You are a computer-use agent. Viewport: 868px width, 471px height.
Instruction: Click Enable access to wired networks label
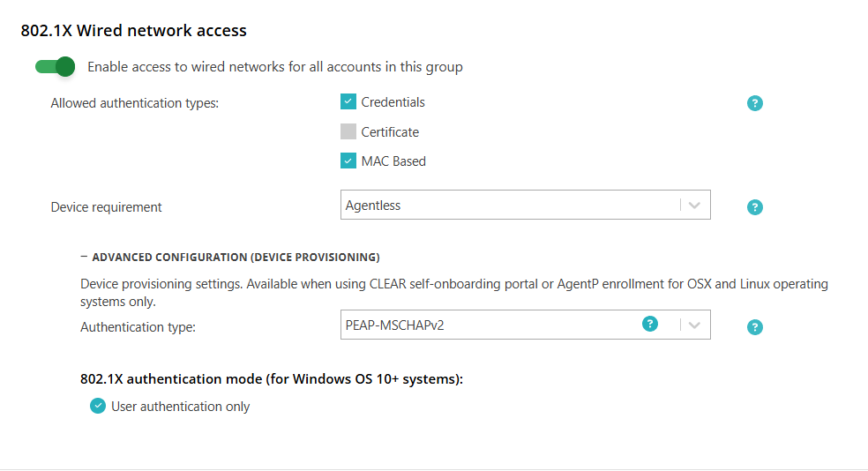coord(275,67)
